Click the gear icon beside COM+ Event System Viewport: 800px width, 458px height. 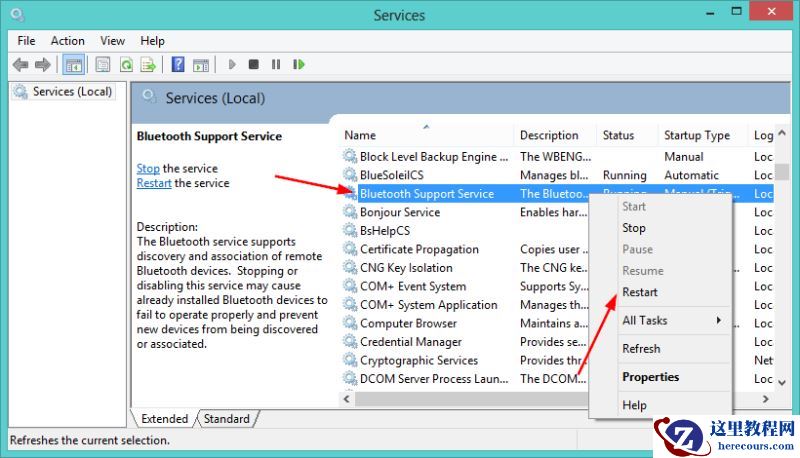coord(350,286)
